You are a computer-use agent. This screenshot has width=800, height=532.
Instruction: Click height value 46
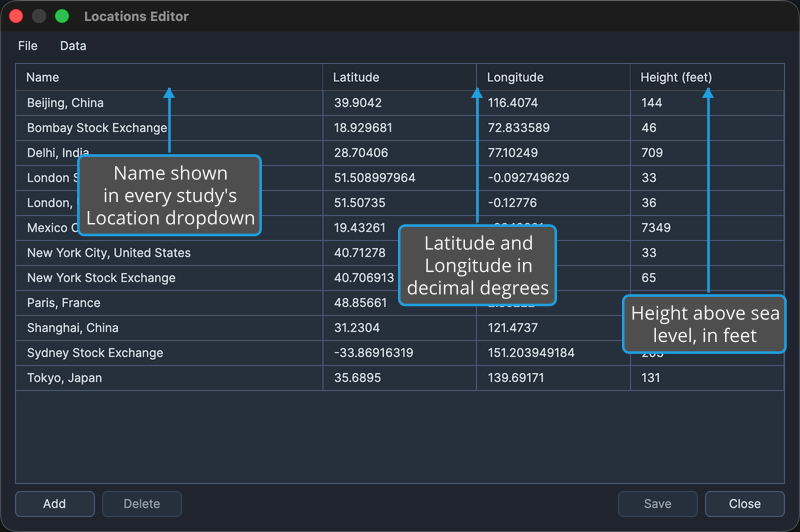coord(649,128)
